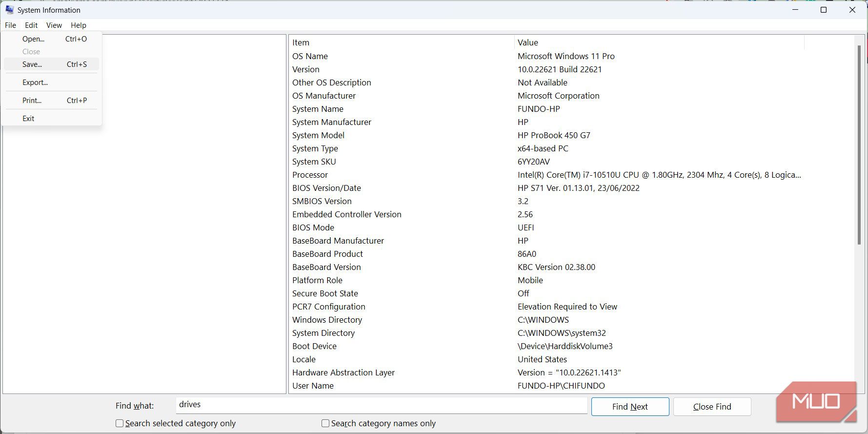Screen dimensions: 868x434
Task: Tick Search selected category only checkbox
Action: tap(120, 423)
